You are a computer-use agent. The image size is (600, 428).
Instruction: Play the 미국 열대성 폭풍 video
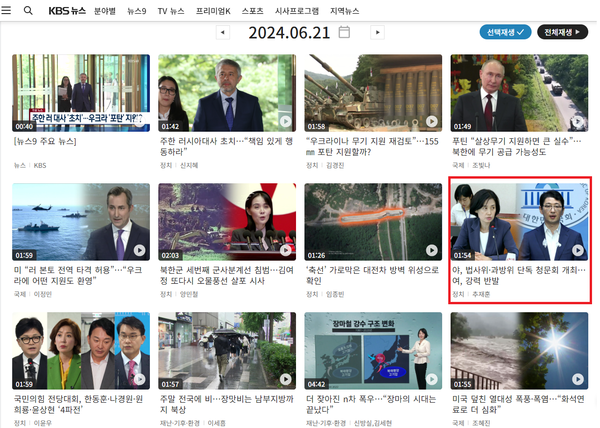pos(578,379)
